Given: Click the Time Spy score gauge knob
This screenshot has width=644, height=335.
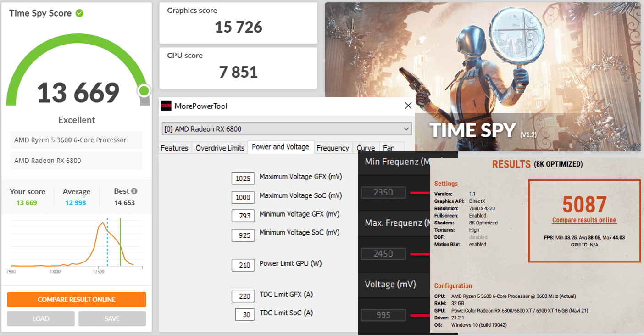Looking at the screenshot, I should pos(144,90).
